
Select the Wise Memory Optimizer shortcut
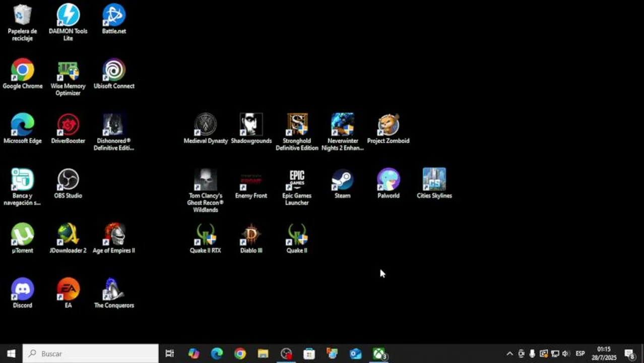[68, 78]
